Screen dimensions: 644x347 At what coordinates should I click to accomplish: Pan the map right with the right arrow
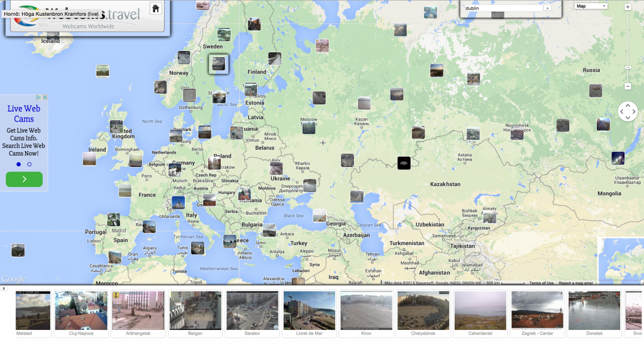pyautogui.click(x=634, y=111)
